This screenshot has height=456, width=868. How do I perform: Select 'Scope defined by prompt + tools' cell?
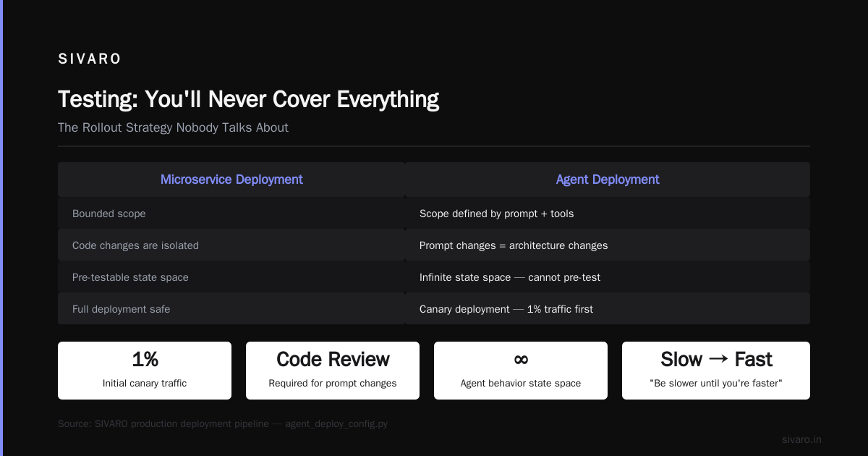pos(608,214)
